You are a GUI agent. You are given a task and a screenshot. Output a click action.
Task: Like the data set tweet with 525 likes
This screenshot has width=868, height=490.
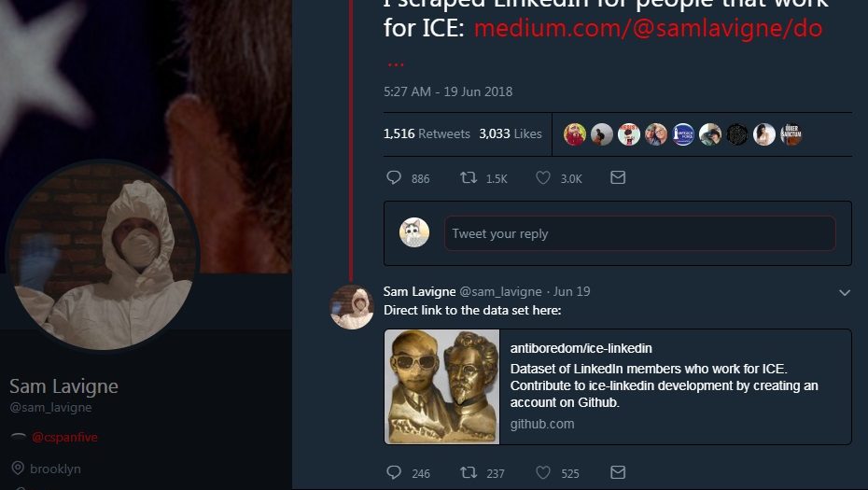[x=543, y=472]
